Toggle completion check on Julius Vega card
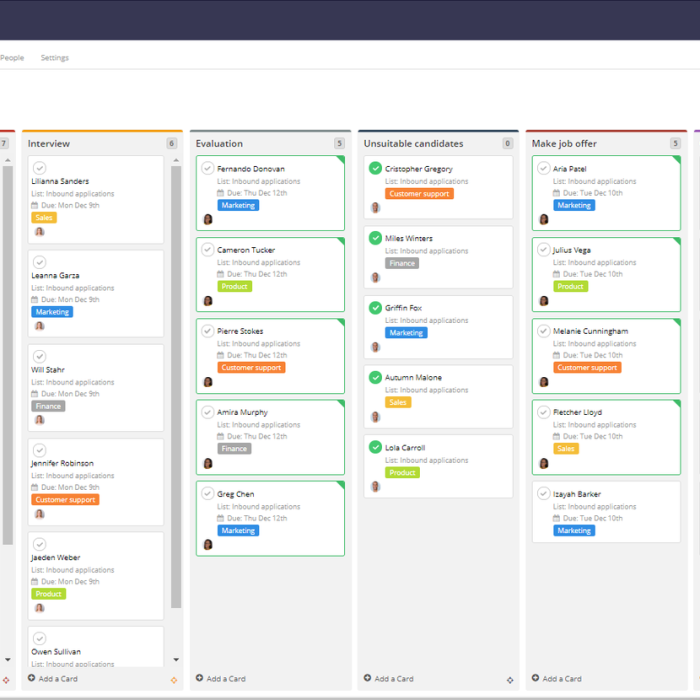The width and height of the screenshot is (700, 700). 544,250
